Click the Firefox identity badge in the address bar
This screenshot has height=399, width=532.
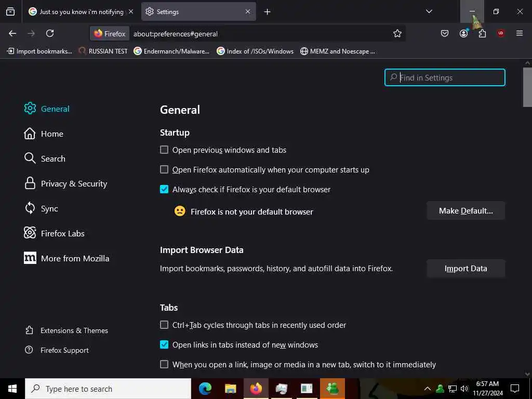click(110, 34)
